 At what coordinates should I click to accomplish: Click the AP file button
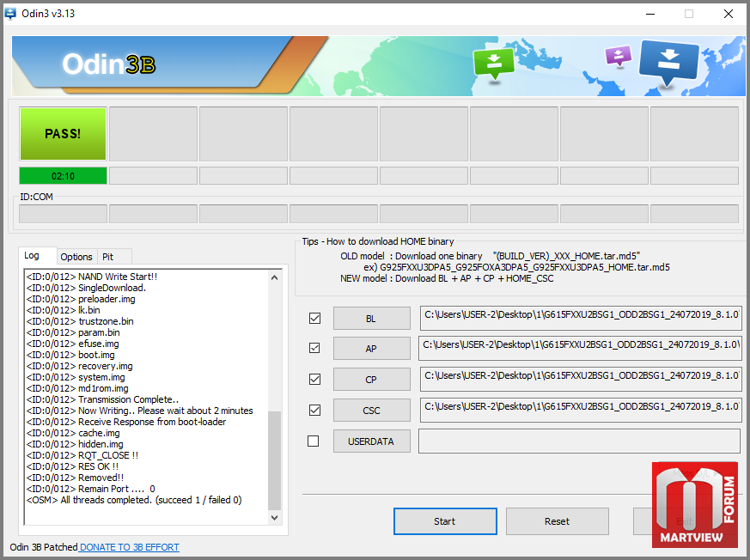click(x=372, y=349)
